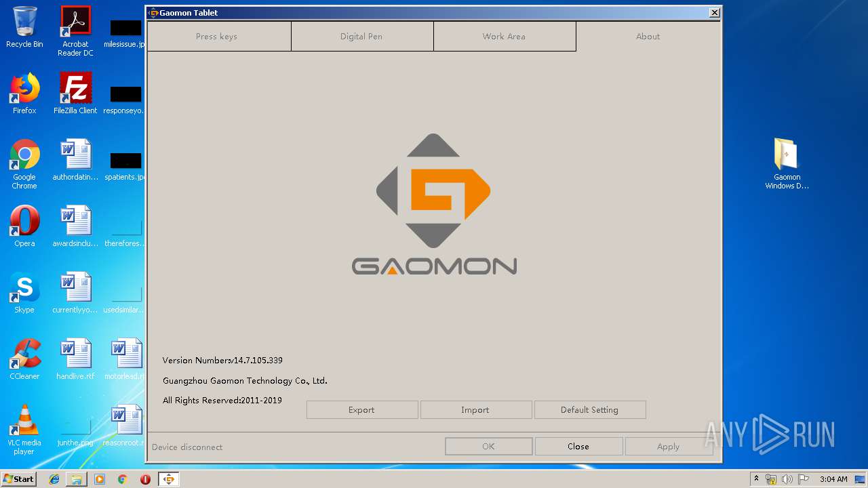Open Windows Explorer from taskbar
The image size is (868, 488).
(x=77, y=479)
